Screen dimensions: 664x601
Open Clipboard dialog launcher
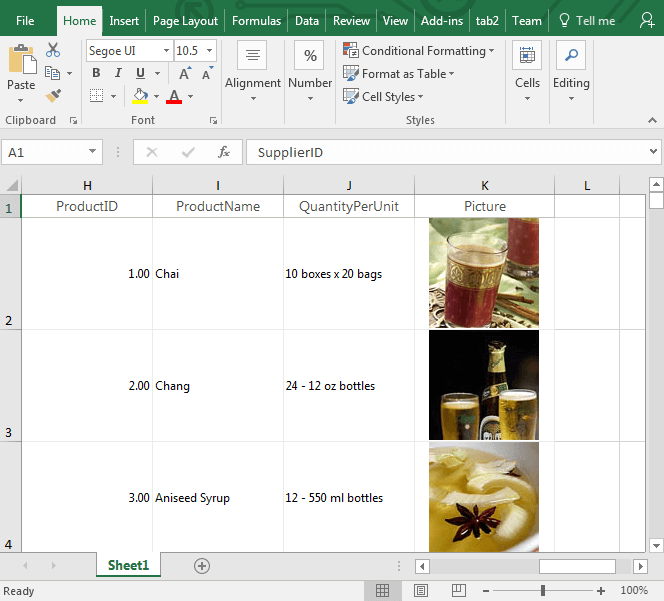(73, 121)
